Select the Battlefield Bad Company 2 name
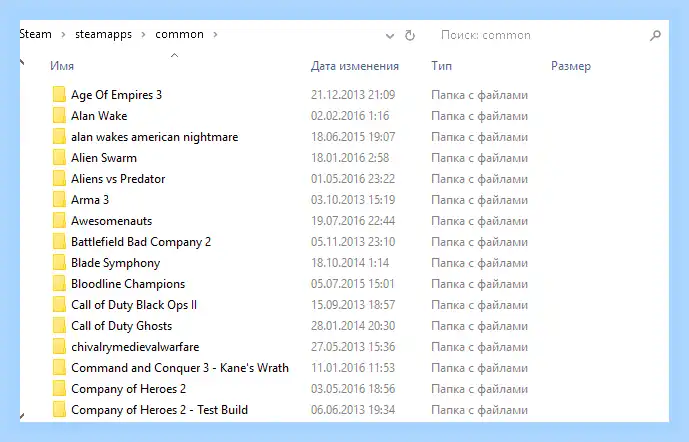The height and width of the screenshot is (442, 689). click(141, 242)
